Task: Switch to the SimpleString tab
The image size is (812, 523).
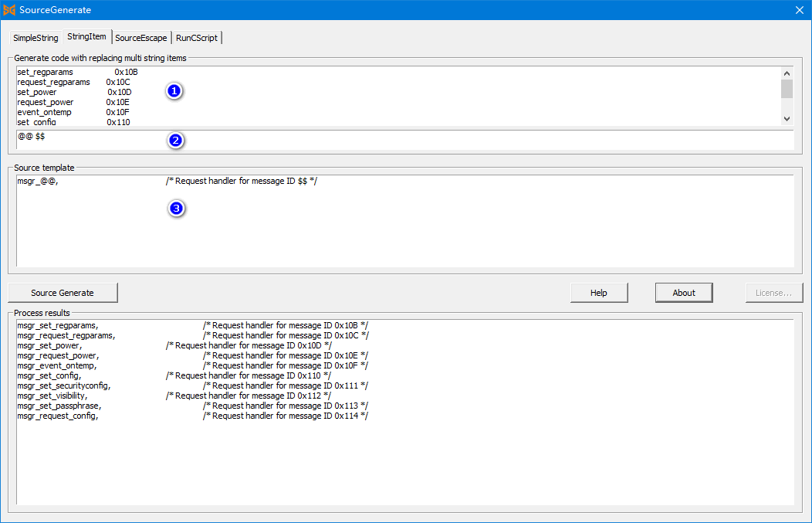Action: [36, 38]
